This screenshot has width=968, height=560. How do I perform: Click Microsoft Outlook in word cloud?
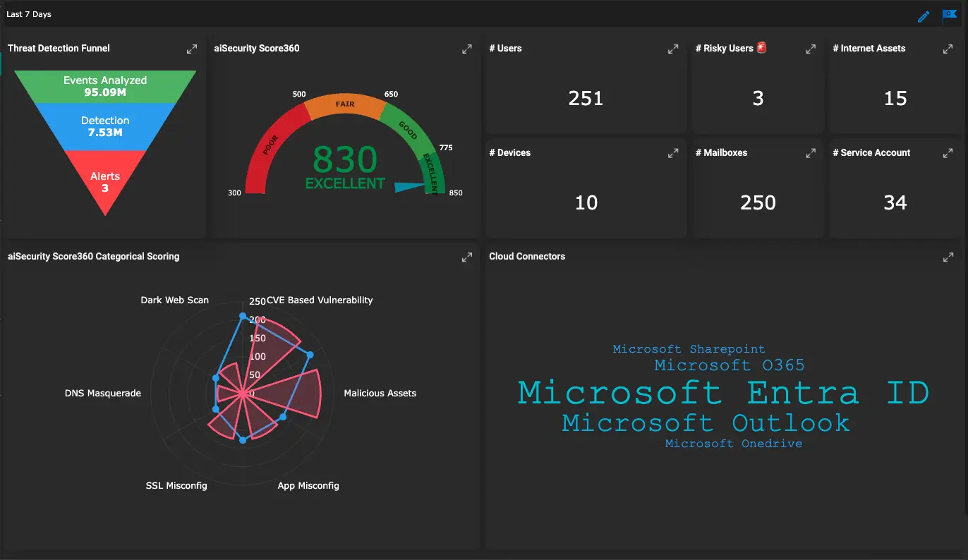pos(706,423)
